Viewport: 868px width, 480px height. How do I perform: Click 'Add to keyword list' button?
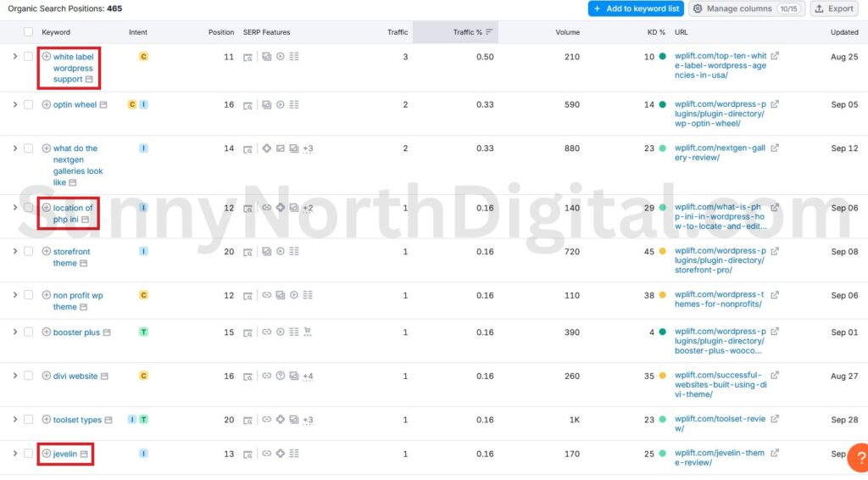tap(636, 8)
